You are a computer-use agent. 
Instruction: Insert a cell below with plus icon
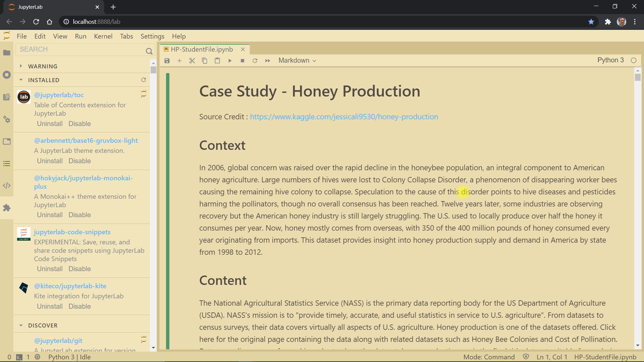pos(179,61)
